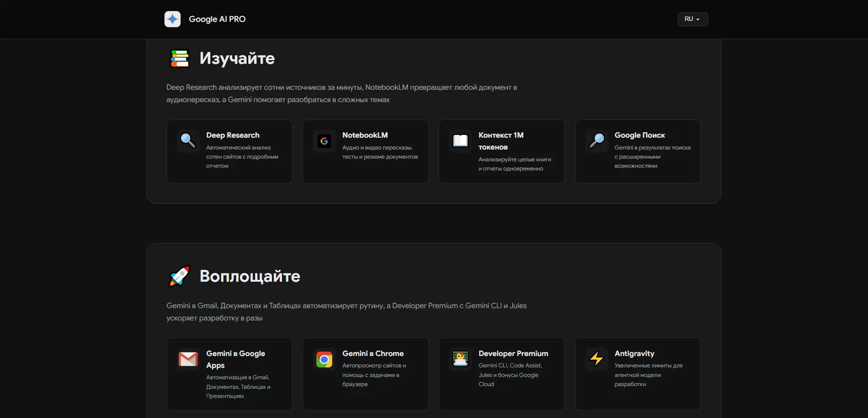Screen dimensions: 868x418
Task: Select the Deep Research card title
Action: pos(233,135)
